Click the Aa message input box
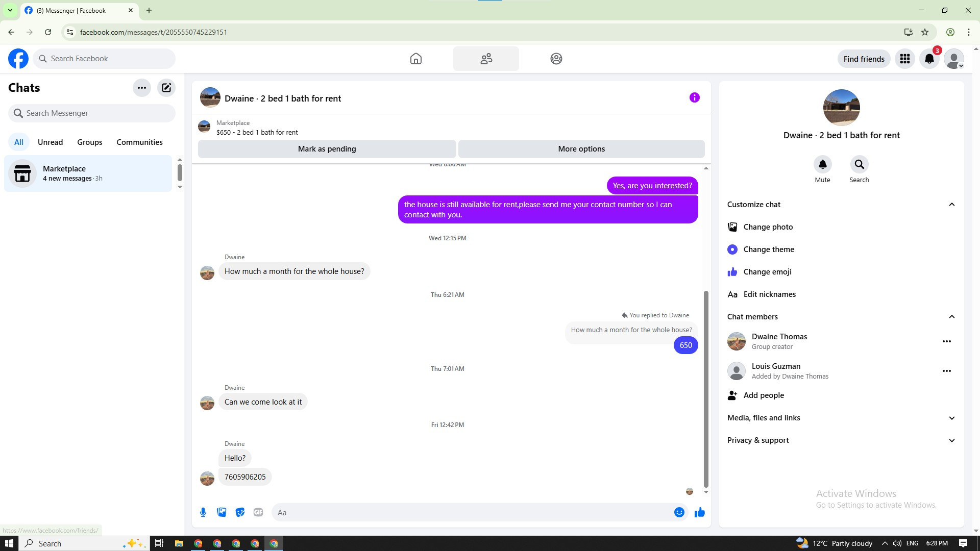The image size is (980, 551). pos(473,512)
